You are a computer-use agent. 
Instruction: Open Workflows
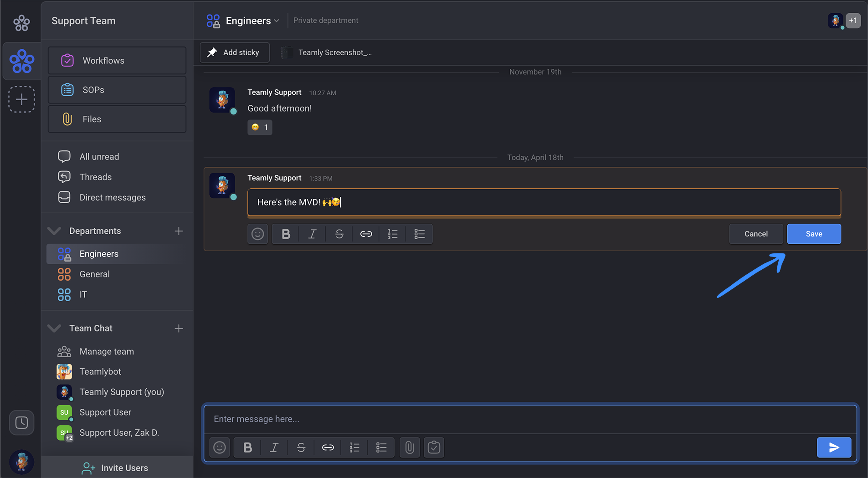pos(117,61)
